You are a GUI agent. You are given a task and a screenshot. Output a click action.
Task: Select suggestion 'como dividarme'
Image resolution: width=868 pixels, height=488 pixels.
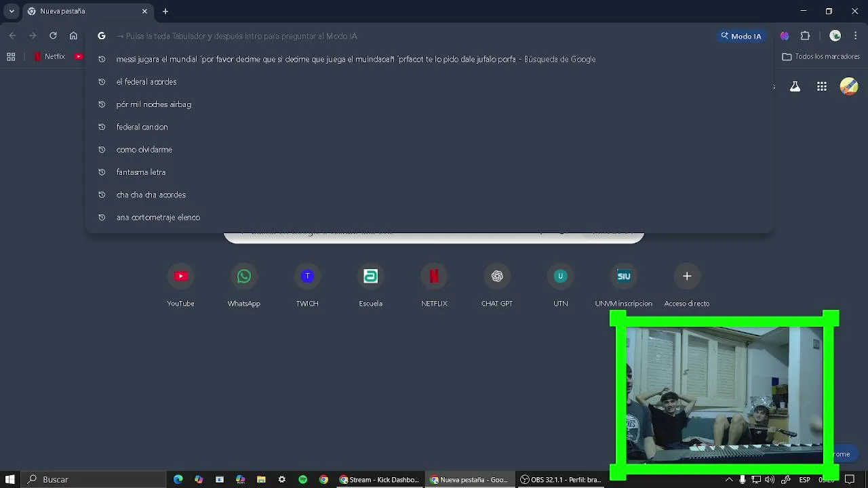pos(429,149)
